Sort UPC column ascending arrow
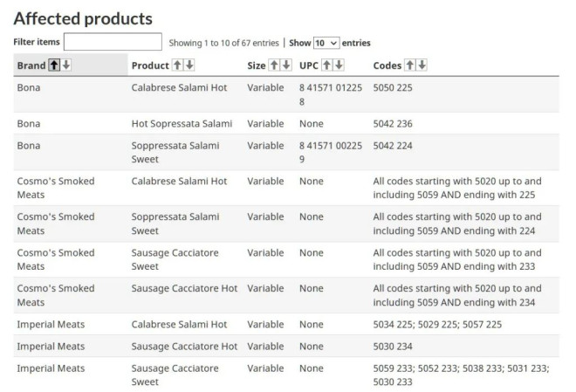 coord(327,65)
